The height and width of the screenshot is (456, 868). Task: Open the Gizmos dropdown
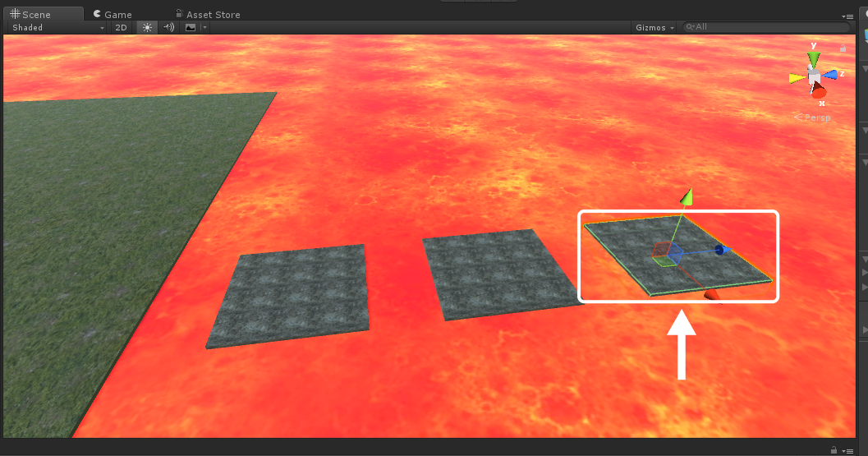[654, 27]
